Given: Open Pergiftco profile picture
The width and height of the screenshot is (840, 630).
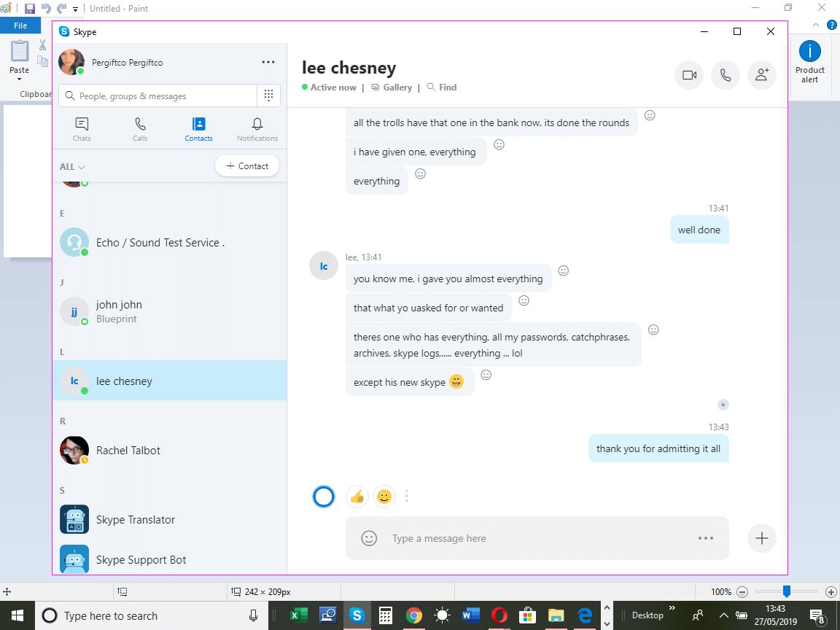Looking at the screenshot, I should (71, 62).
